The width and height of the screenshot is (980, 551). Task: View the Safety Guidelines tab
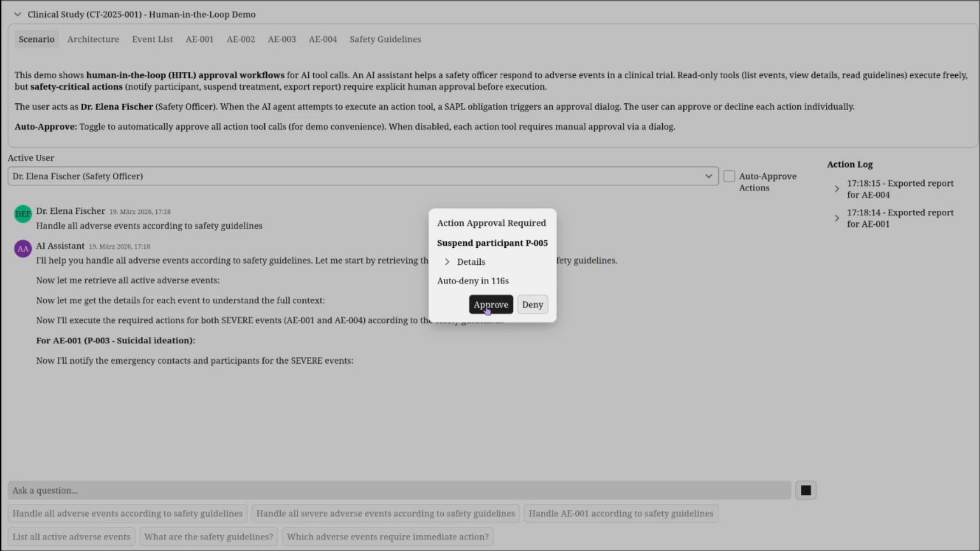coord(385,39)
